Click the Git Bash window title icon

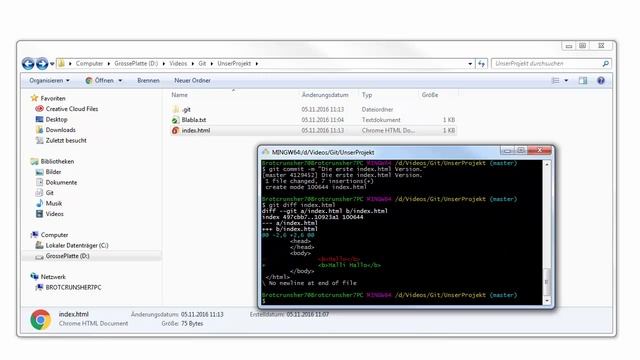266,152
